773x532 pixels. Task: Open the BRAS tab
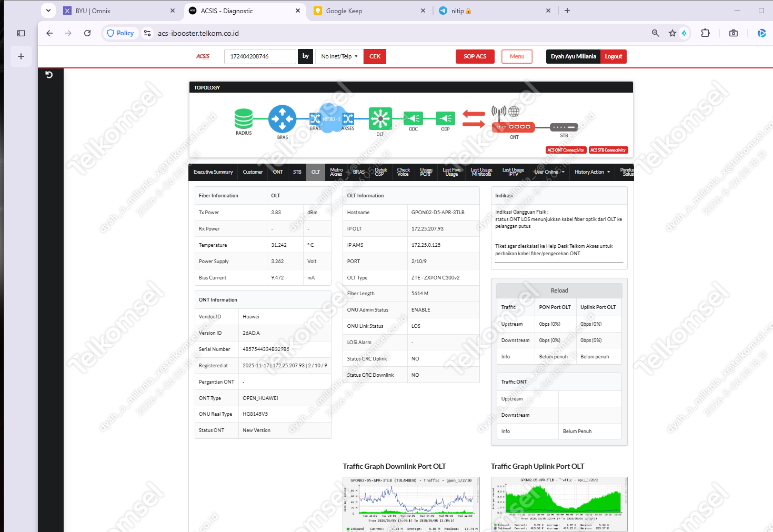(x=359, y=172)
